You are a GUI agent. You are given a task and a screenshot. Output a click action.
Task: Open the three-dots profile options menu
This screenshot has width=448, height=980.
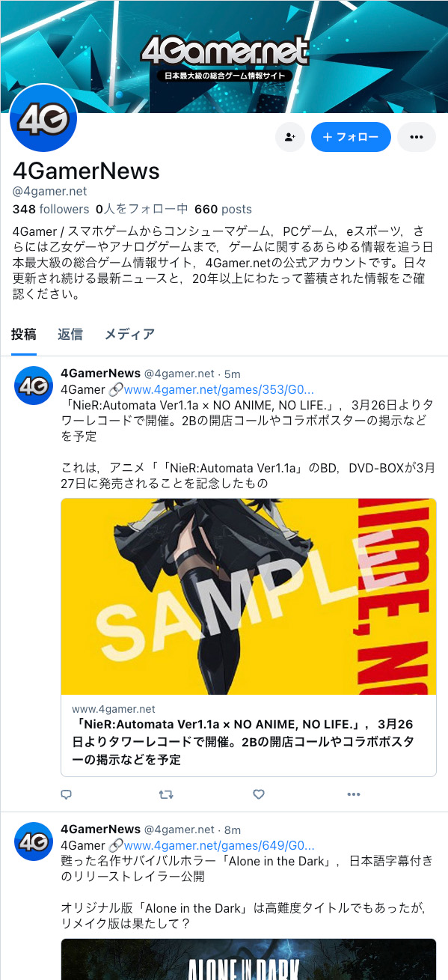click(417, 137)
